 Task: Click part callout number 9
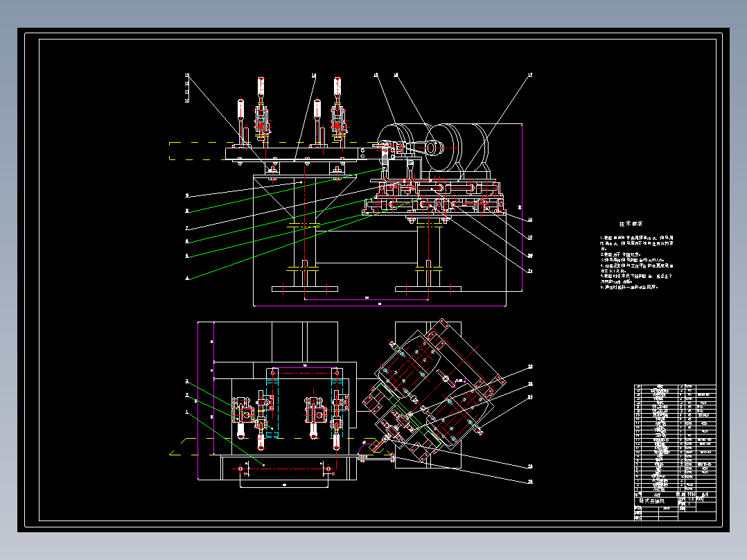pos(187,195)
